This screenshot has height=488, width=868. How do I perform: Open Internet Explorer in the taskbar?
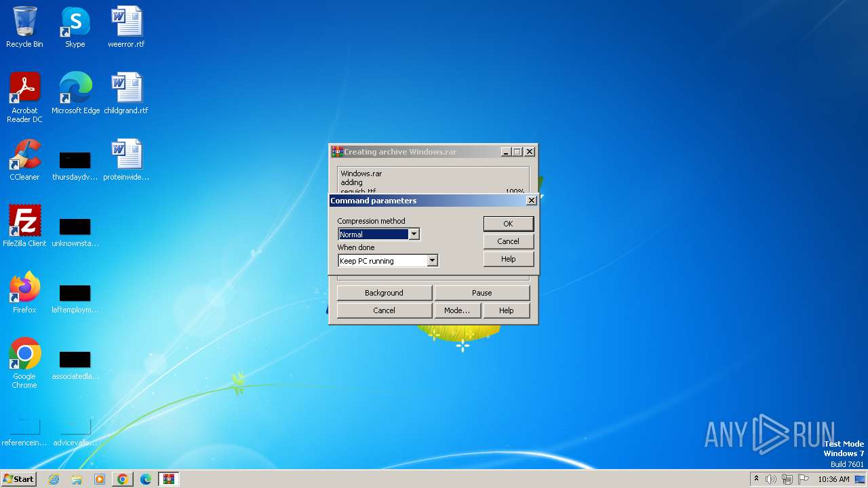click(54, 479)
